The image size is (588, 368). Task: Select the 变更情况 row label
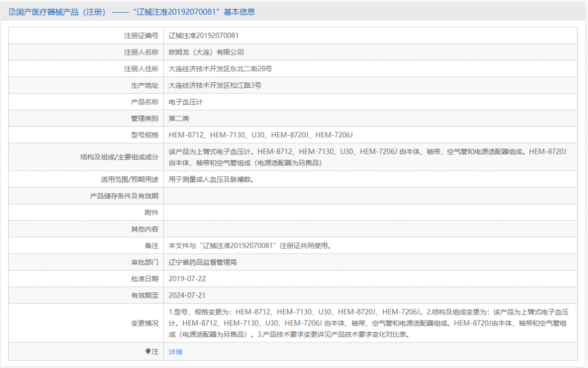click(x=142, y=323)
